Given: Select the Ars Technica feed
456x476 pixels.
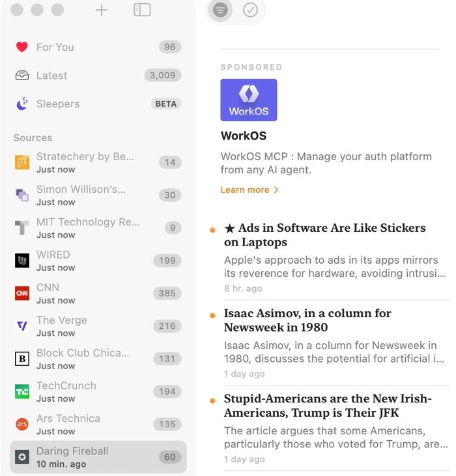Looking at the screenshot, I should 98,425.
